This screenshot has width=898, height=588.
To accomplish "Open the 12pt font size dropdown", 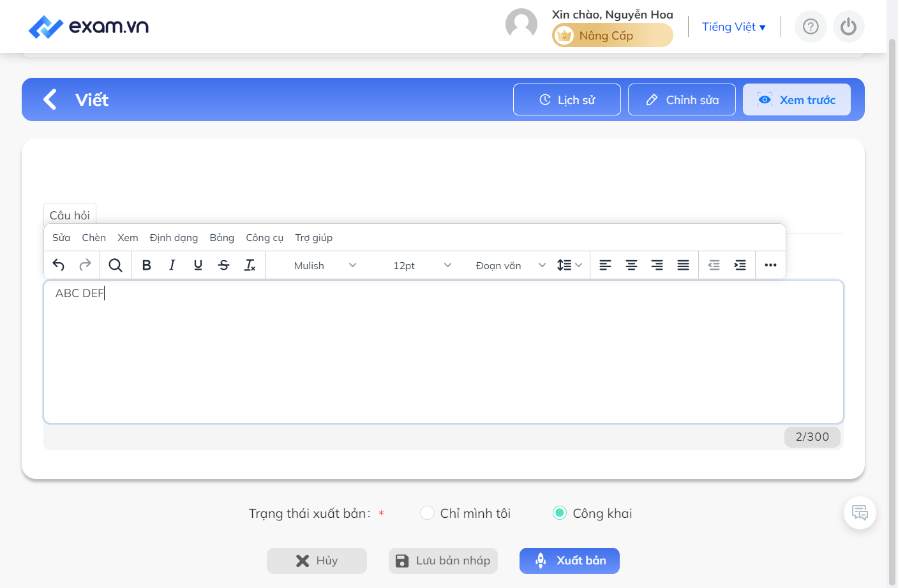I will tap(421, 265).
